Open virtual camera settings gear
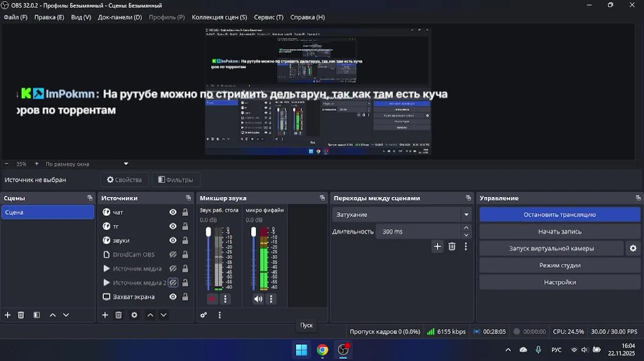The width and height of the screenshot is (644, 361). click(x=633, y=248)
